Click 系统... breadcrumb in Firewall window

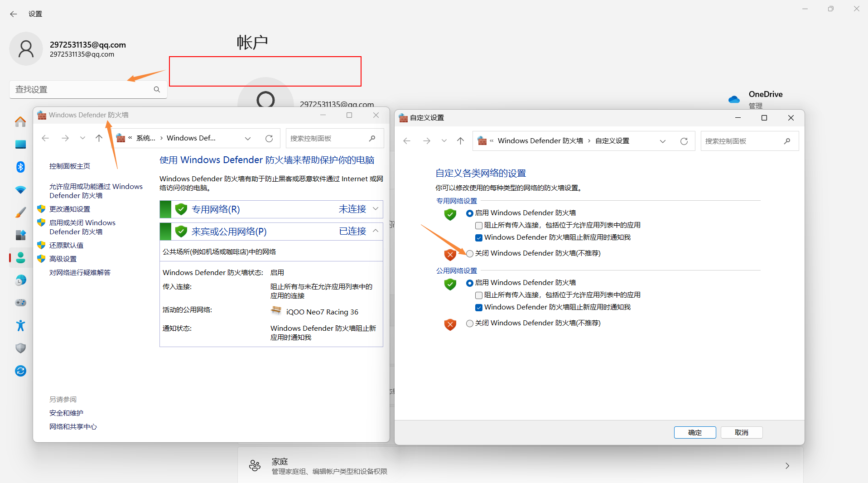pyautogui.click(x=146, y=138)
